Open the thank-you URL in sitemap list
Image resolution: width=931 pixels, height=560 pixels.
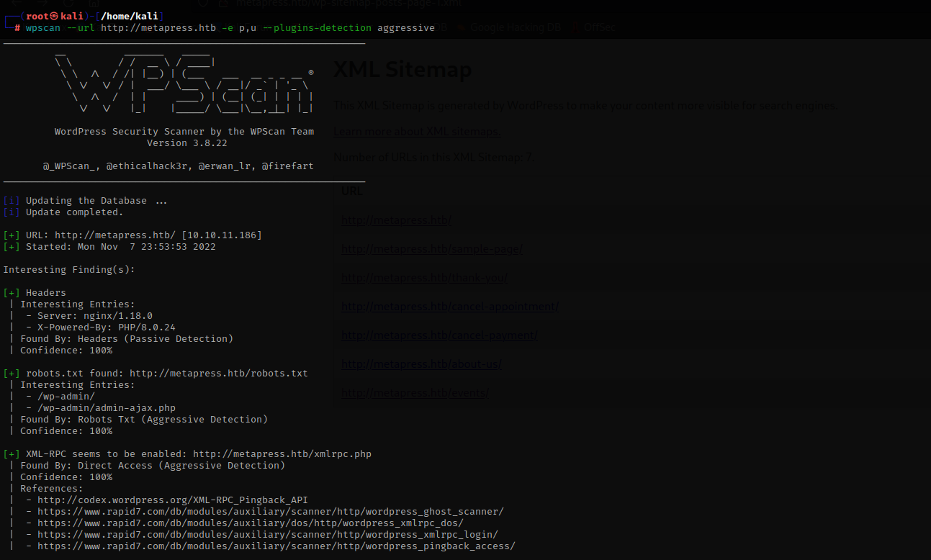(424, 278)
